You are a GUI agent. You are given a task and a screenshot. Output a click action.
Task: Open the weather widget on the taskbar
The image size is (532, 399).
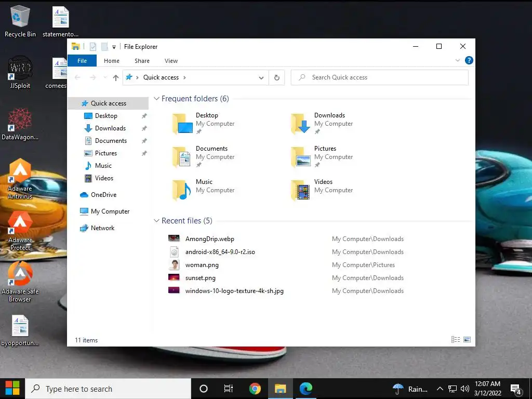coord(410,389)
